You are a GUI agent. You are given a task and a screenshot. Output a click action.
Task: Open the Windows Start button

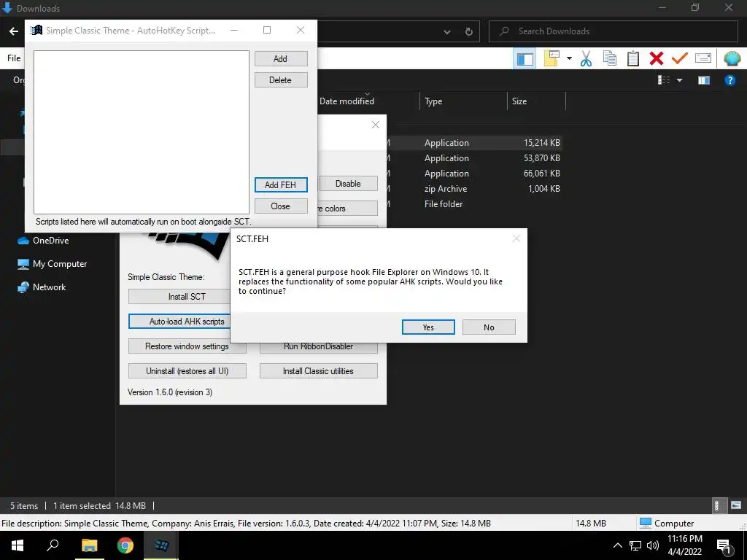click(x=18, y=545)
